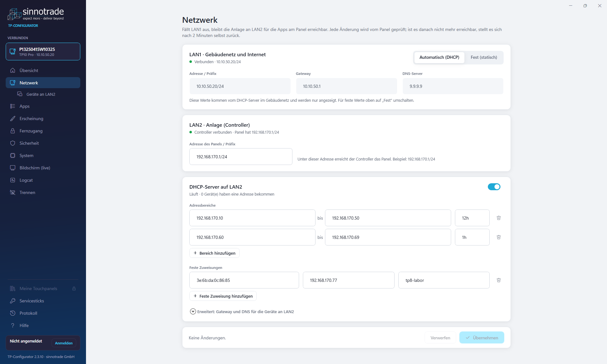Viewport: 607px width, 364px height.
Task: Click the fixed IP field 192.168.170.77
Action: tap(349, 280)
